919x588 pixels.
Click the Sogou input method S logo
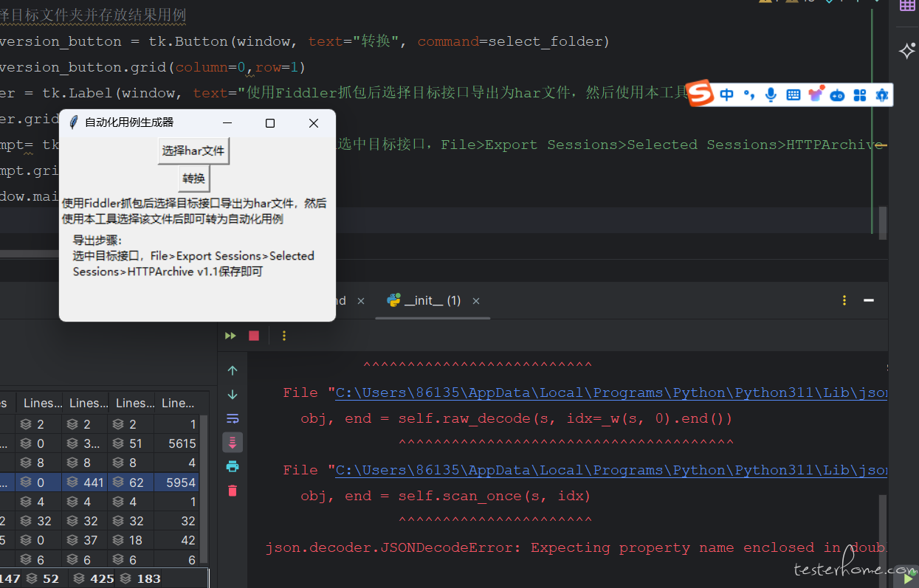coord(701,94)
